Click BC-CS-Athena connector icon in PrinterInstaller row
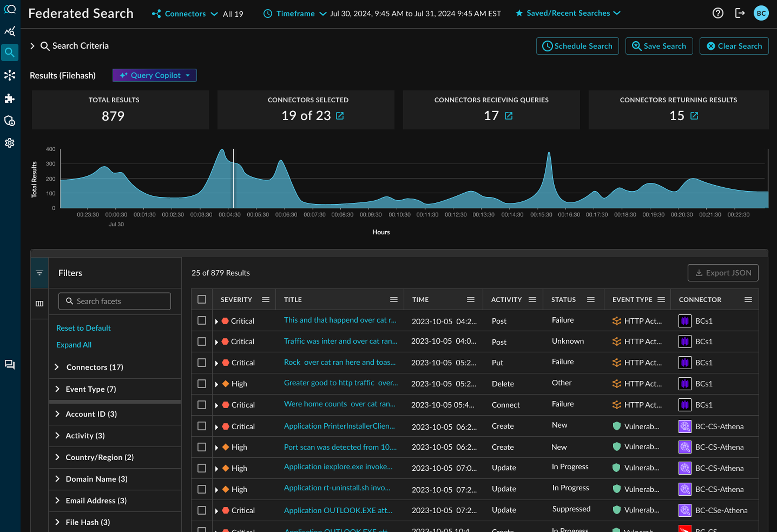This screenshot has height=532, width=777. (685, 426)
